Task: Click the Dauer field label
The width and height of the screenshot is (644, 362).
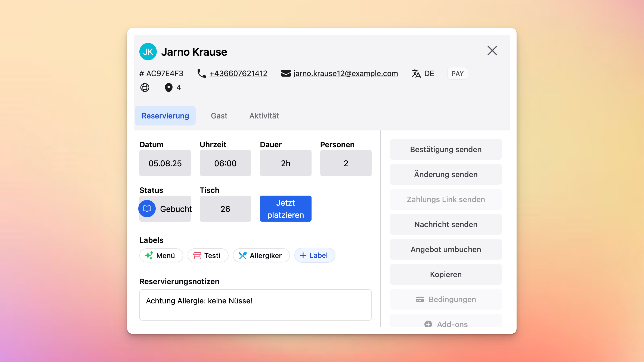Action: point(271,145)
